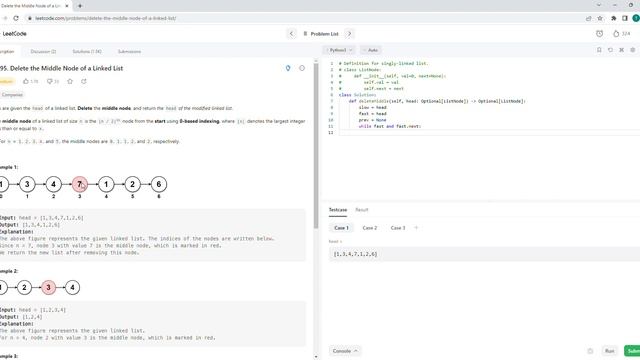Viewport: 640px width, 360px height.
Task: Add problem to favorites with star
Action: coord(70,81)
